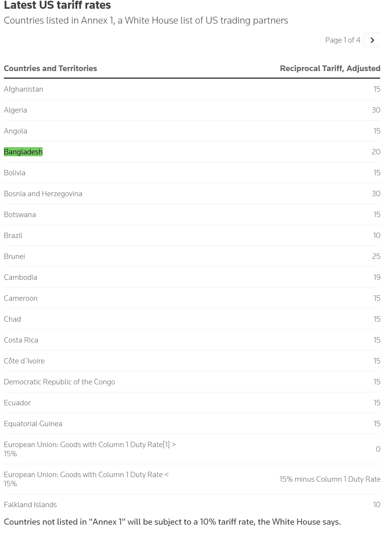Select the Algeria country entry
This screenshot has width=392, height=533.
16,110
